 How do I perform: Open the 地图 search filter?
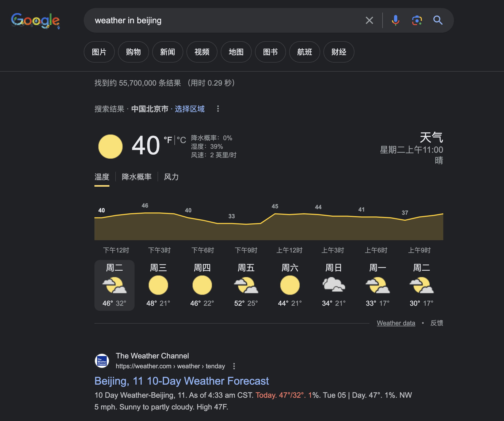pos(236,52)
